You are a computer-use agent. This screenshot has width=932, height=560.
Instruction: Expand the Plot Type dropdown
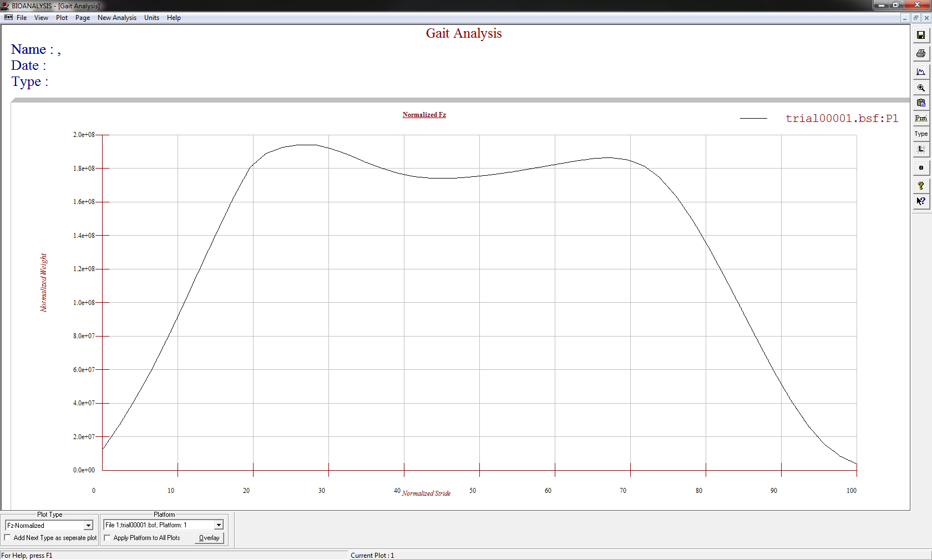pyautogui.click(x=88, y=526)
